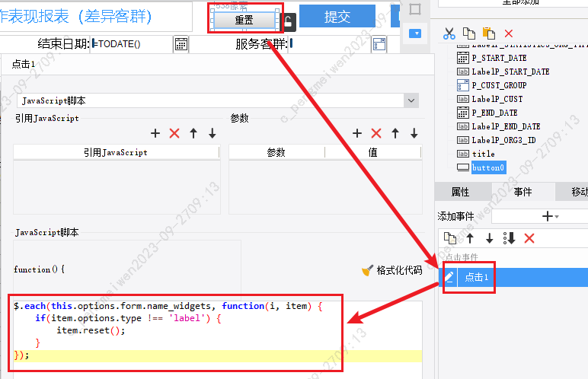This screenshot has height=379, width=588.
Task: Edit the 点击1 event with pencil icon
Action: (449, 277)
